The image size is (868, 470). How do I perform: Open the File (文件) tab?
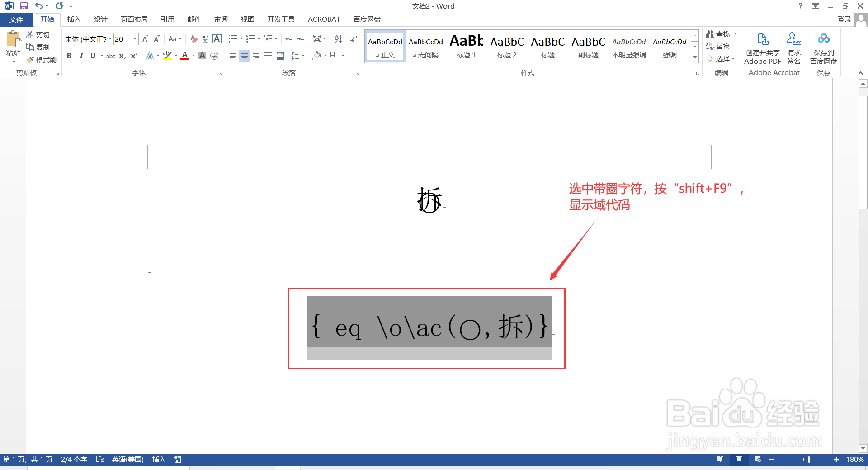pyautogui.click(x=16, y=19)
